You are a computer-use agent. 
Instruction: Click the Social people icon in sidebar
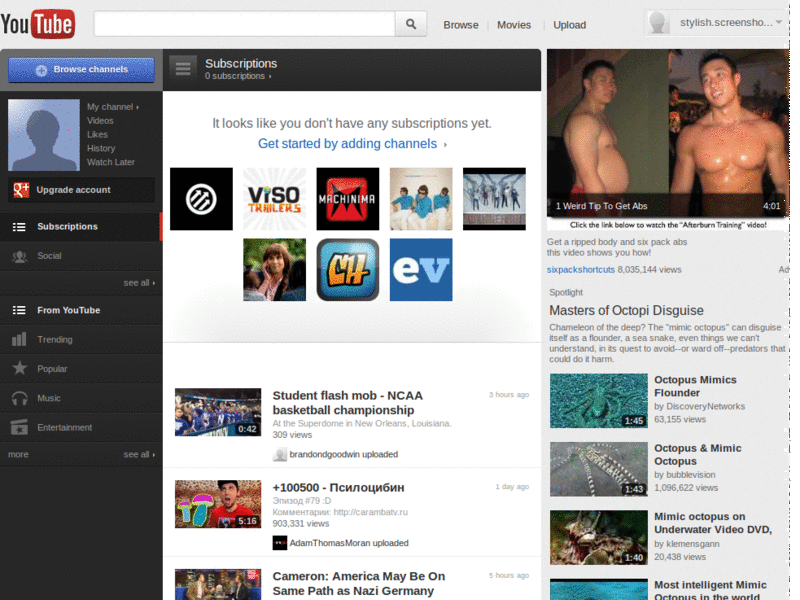tap(19, 256)
